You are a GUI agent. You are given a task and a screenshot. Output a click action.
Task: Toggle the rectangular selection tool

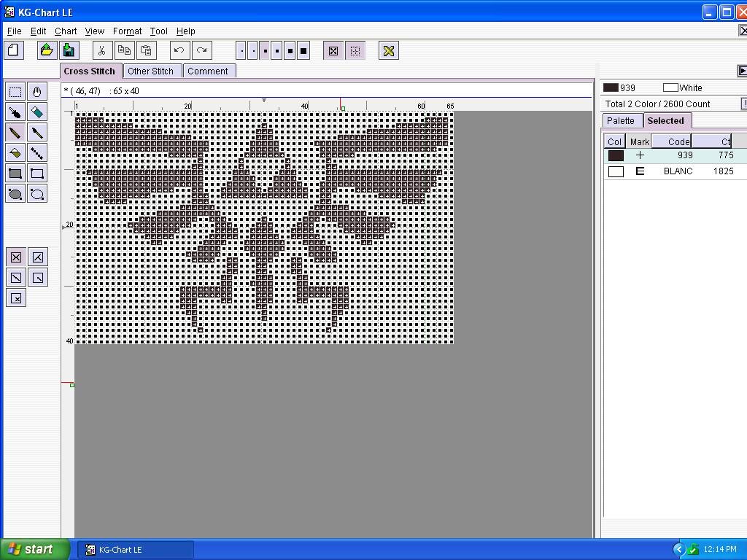(15, 91)
